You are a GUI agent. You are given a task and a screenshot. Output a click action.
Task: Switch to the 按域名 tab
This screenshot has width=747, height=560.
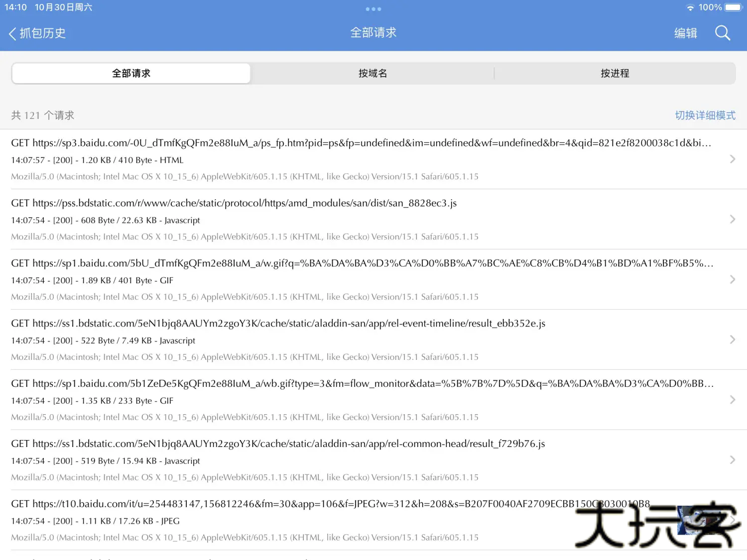[373, 73]
